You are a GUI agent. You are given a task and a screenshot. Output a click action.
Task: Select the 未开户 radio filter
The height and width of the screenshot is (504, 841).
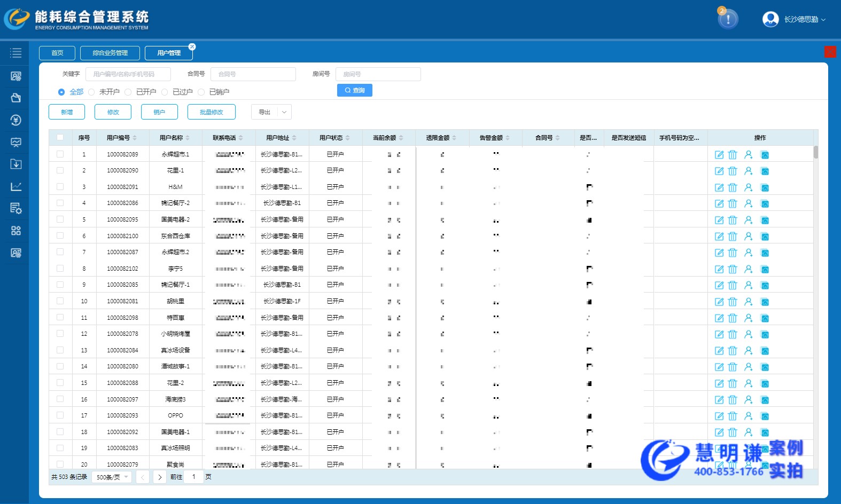tap(91, 92)
